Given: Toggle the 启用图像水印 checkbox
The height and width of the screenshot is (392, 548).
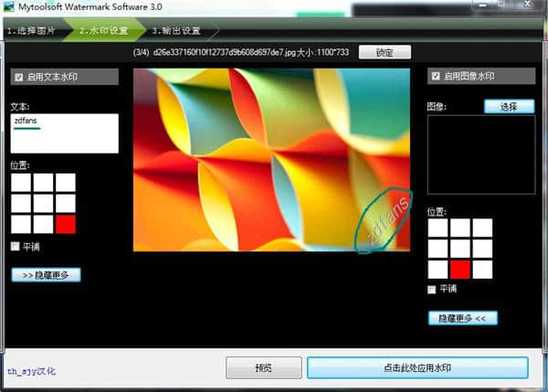Looking at the screenshot, I should tap(437, 76).
